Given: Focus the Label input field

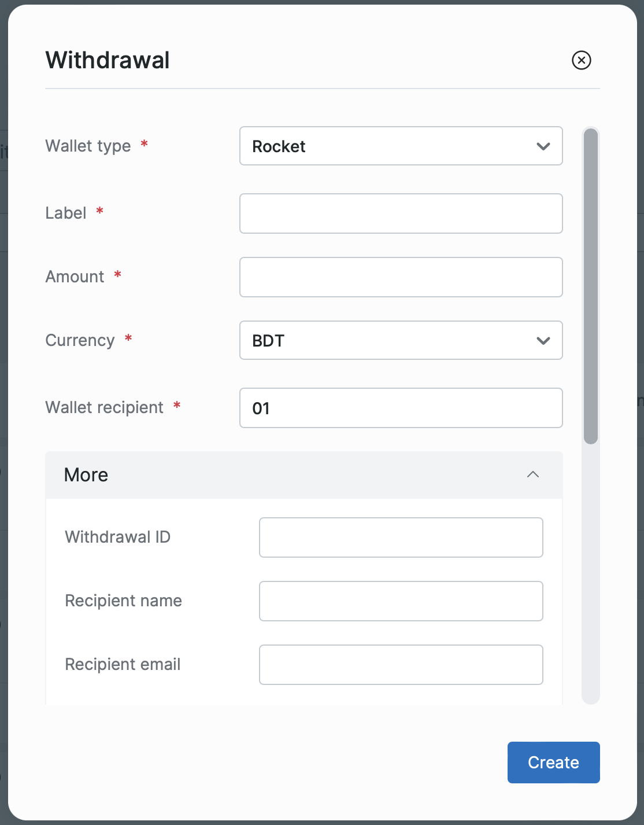Looking at the screenshot, I should click(x=401, y=213).
